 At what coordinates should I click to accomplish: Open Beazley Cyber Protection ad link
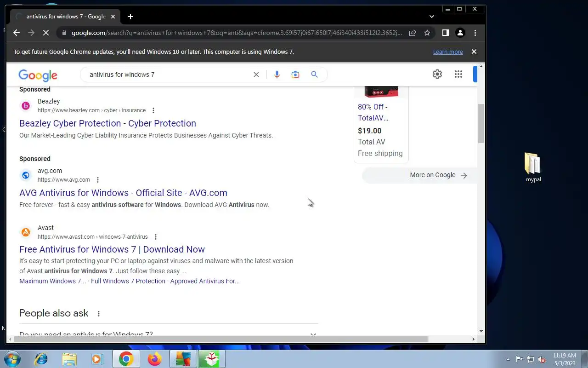pyautogui.click(x=107, y=123)
